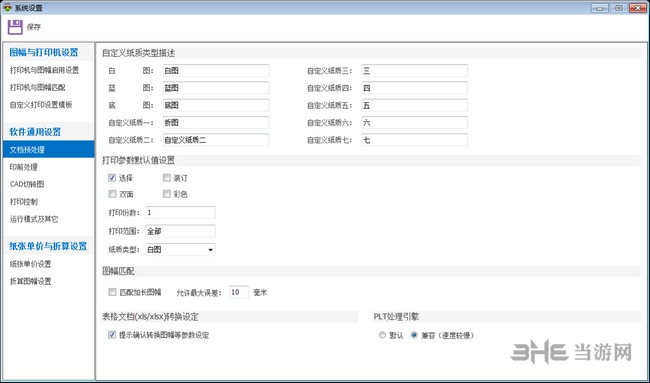Click the save floppy disk icon
Image resolution: width=650 pixels, height=383 pixels.
[15, 27]
